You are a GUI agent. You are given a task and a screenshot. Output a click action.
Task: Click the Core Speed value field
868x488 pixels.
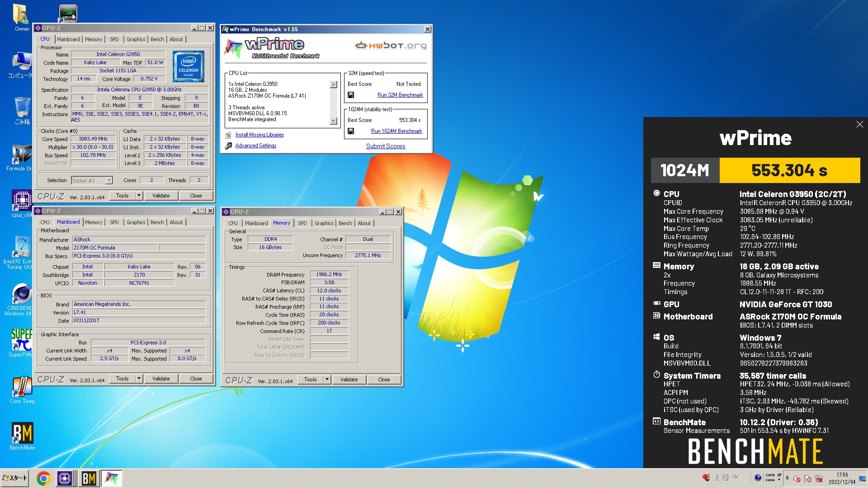coord(93,139)
